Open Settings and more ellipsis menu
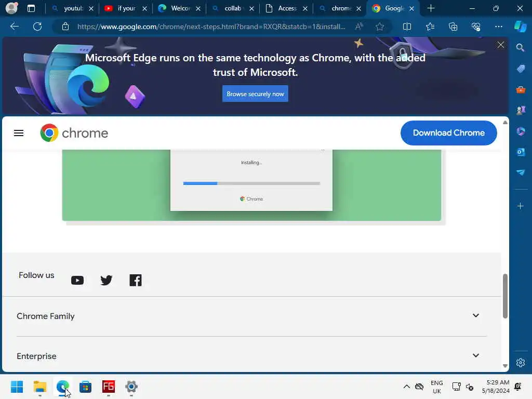Viewport: 532px width, 399px height. (x=498, y=26)
